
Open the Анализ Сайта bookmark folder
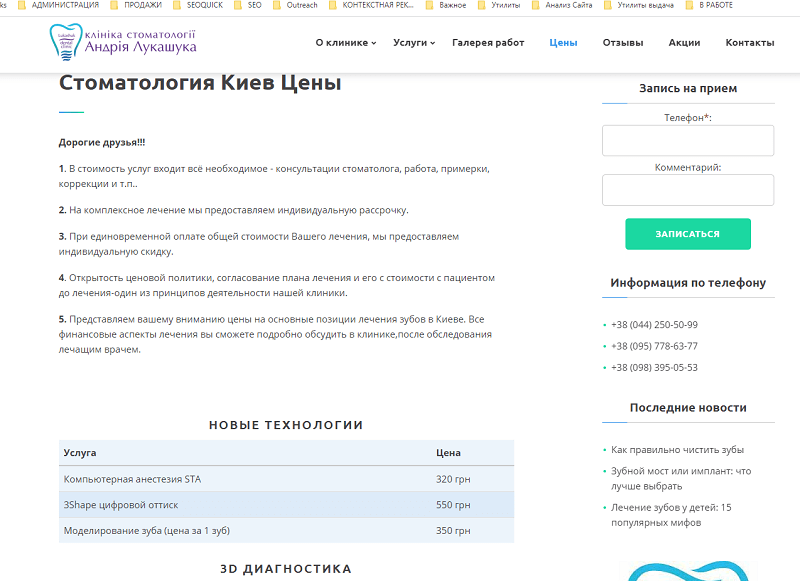568,5
